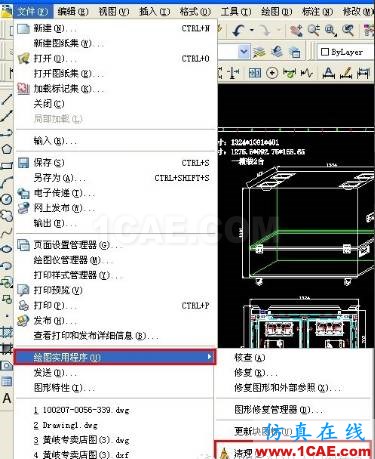Open the 绘图(D) menu

277,12
